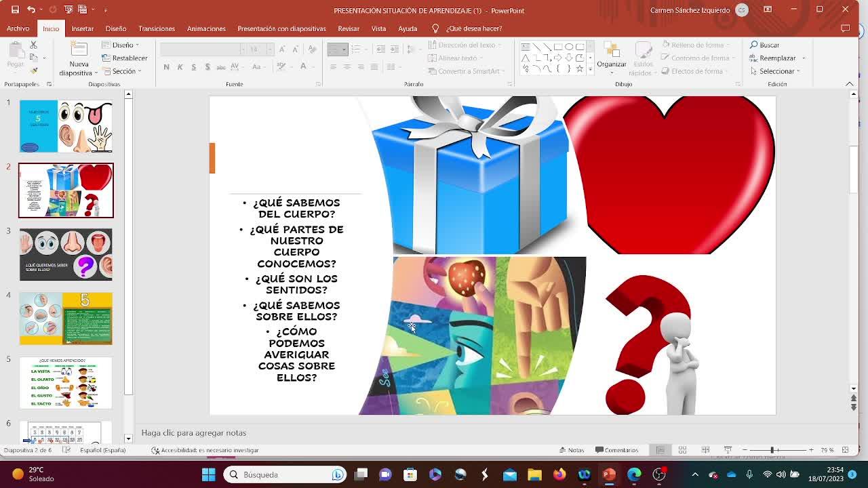
Task: Click the Reading View icon in status bar
Action: [705, 450]
